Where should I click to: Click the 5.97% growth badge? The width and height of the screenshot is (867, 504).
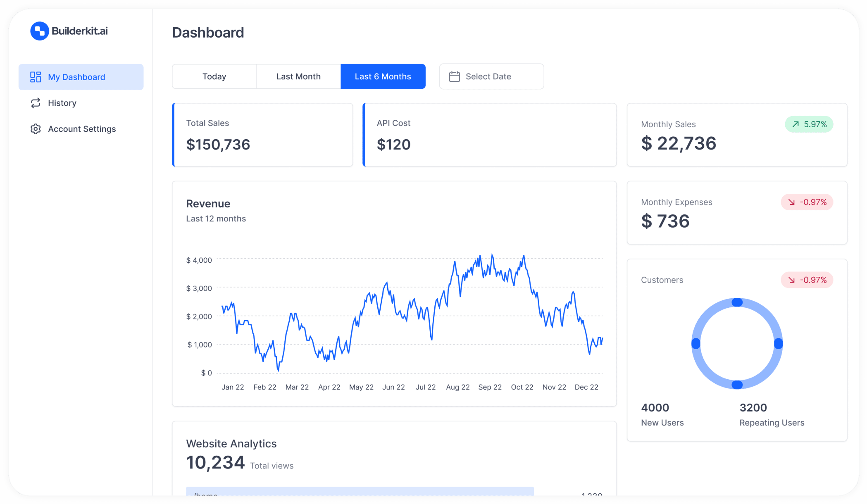pos(809,124)
